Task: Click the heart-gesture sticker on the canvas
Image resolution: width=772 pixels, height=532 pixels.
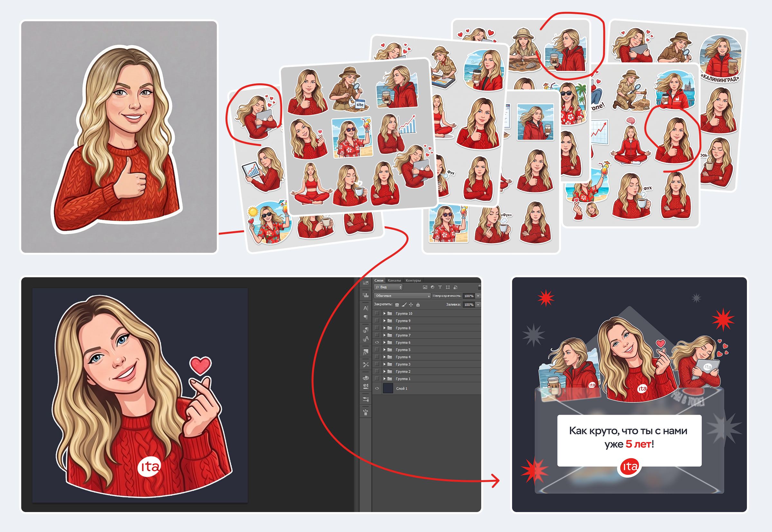Action: pos(142,397)
